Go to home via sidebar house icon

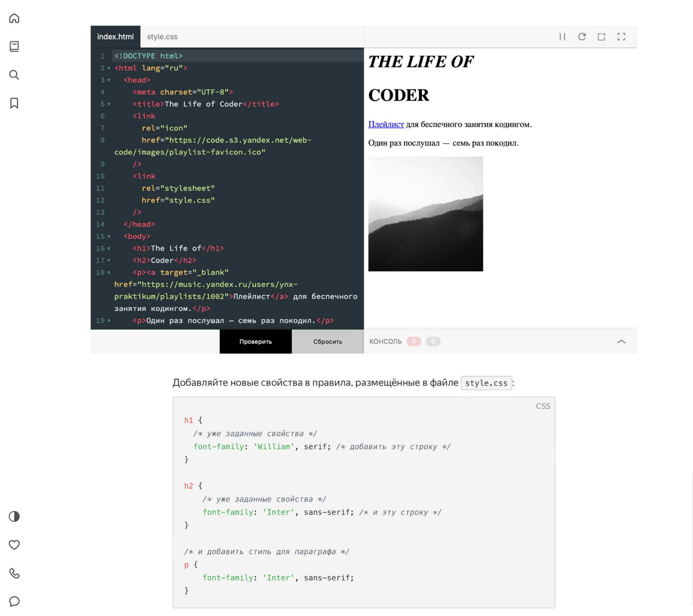point(14,18)
